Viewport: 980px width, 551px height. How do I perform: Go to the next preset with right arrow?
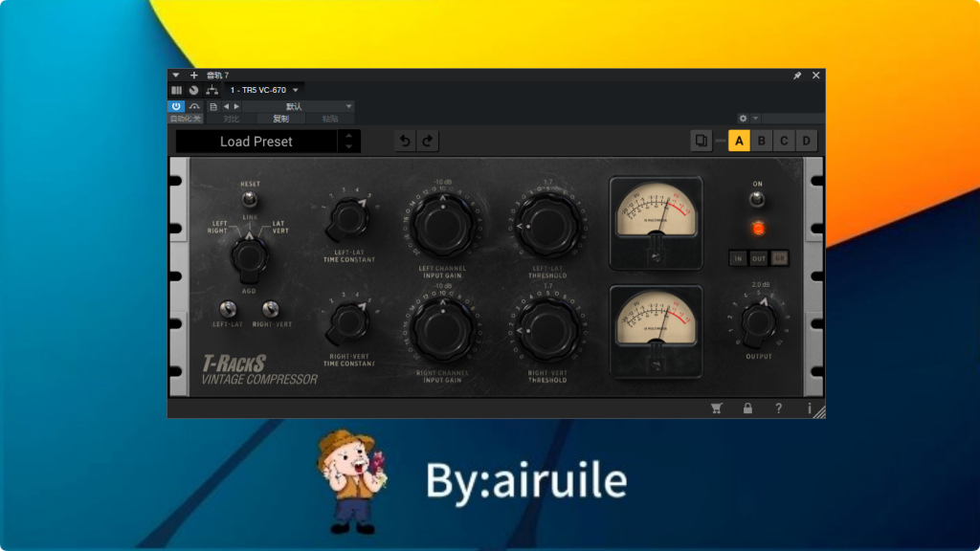[236, 107]
